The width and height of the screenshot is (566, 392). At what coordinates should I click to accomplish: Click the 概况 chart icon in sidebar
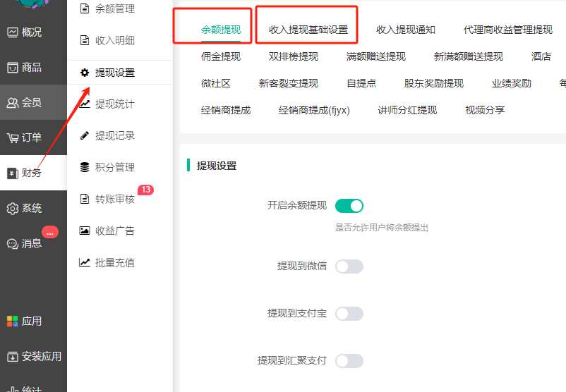click(x=13, y=32)
